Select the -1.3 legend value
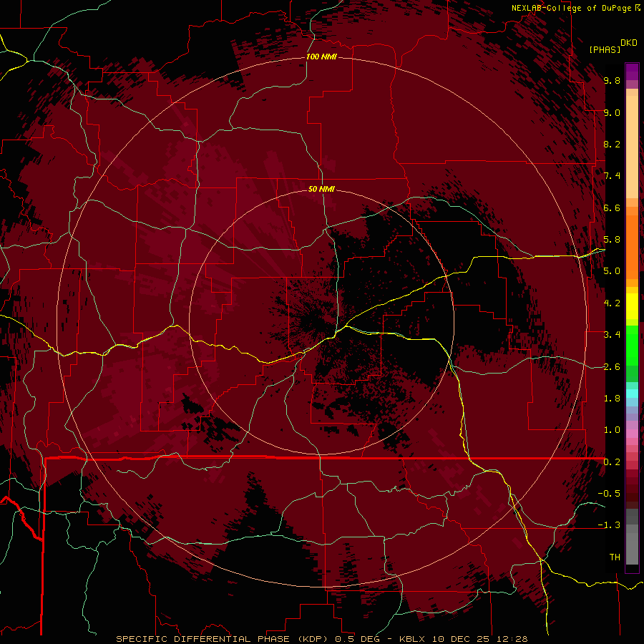Image resolution: width=644 pixels, height=644 pixels. pyautogui.click(x=609, y=525)
